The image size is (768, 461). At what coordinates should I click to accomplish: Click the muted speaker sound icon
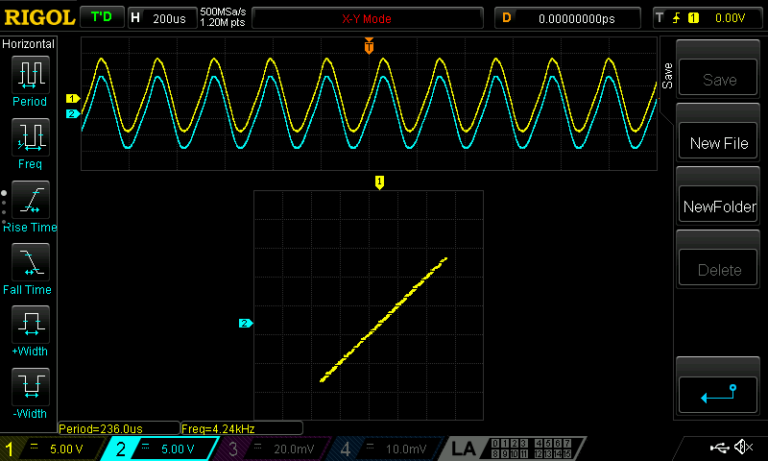click(744, 447)
